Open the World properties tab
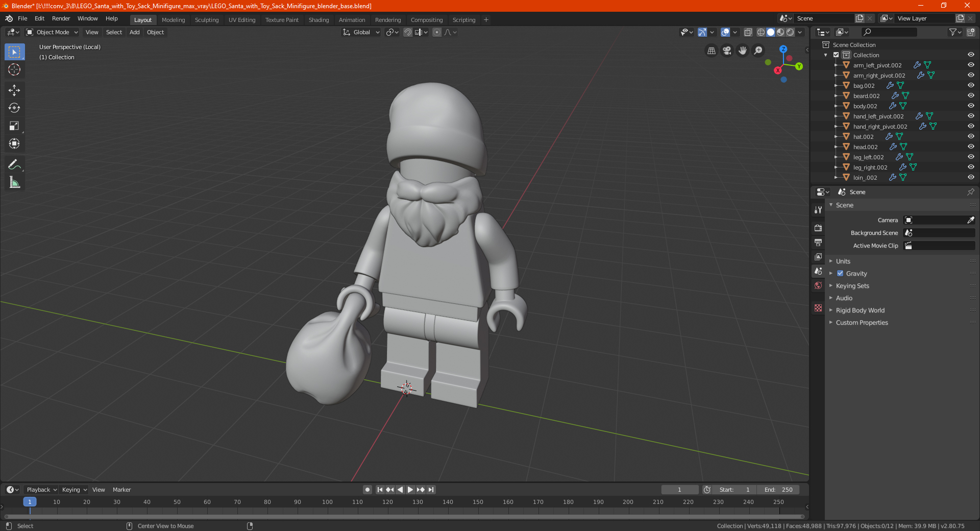This screenshot has height=531, width=980. tap(818, 285)
